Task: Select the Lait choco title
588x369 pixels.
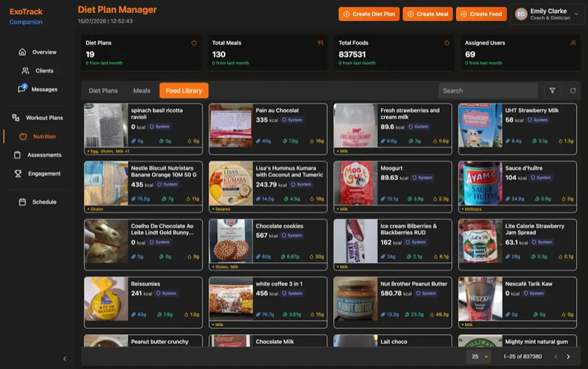Action: point(394,342)
